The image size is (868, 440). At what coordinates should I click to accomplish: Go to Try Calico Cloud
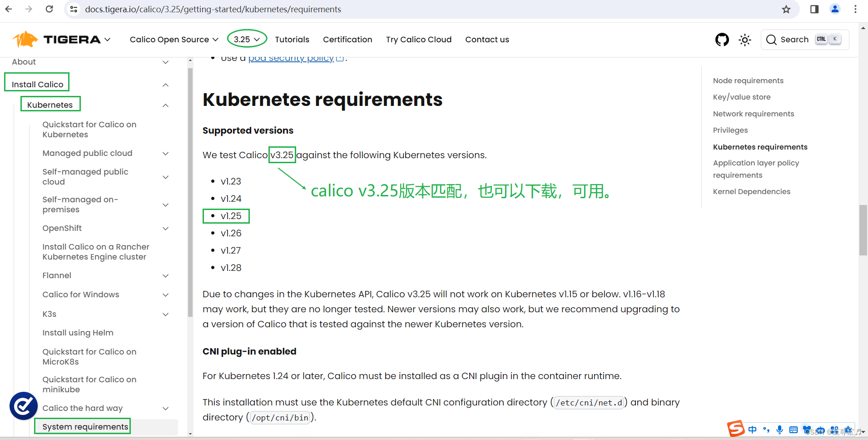pyautogui.click(x=419, y=40)
